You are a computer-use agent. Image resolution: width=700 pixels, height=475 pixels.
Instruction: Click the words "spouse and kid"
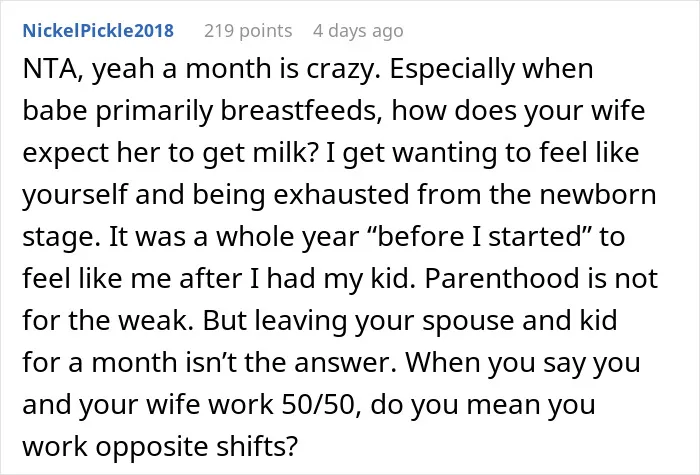[521, 320]
